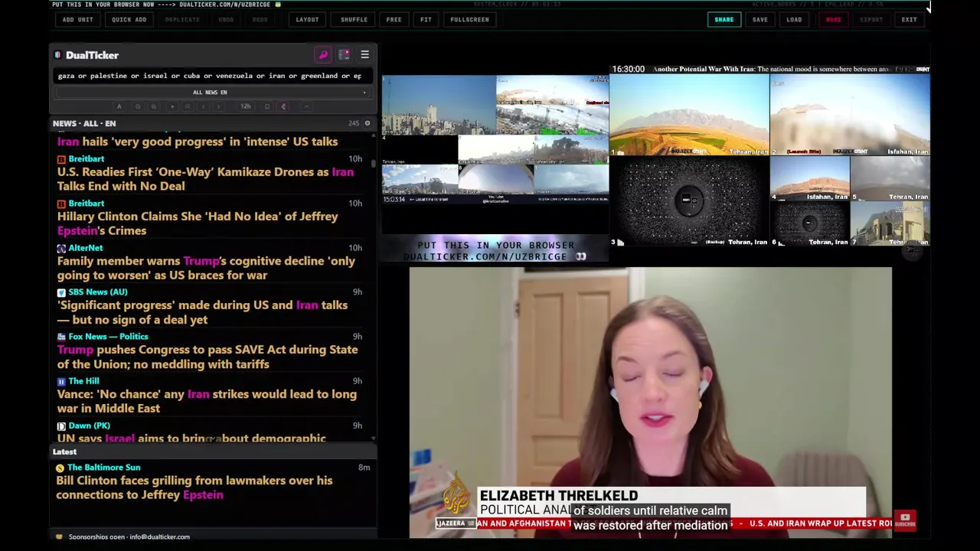980x551 pixels.
Task: Click the REDO button
Action: pyautogui.click(x=260, y=19)
